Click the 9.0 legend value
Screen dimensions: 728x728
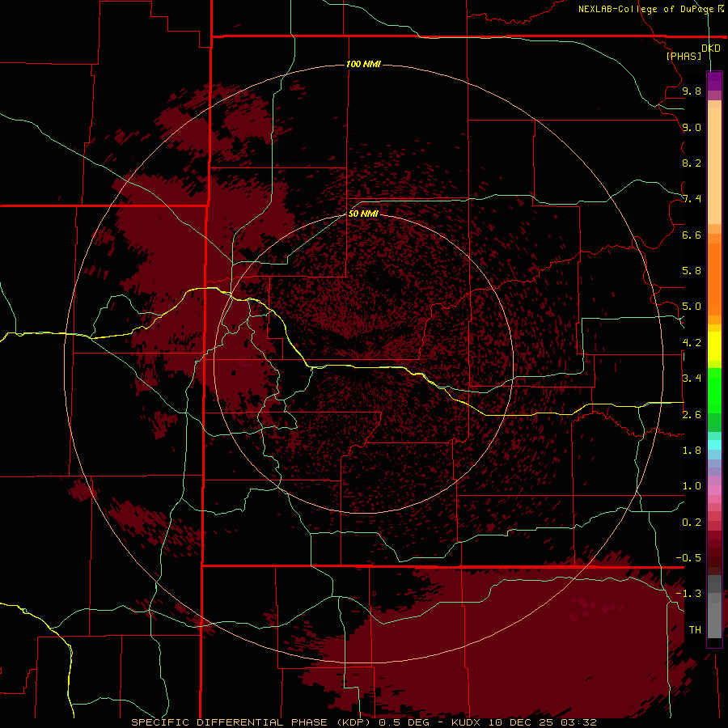pos(692,127)
